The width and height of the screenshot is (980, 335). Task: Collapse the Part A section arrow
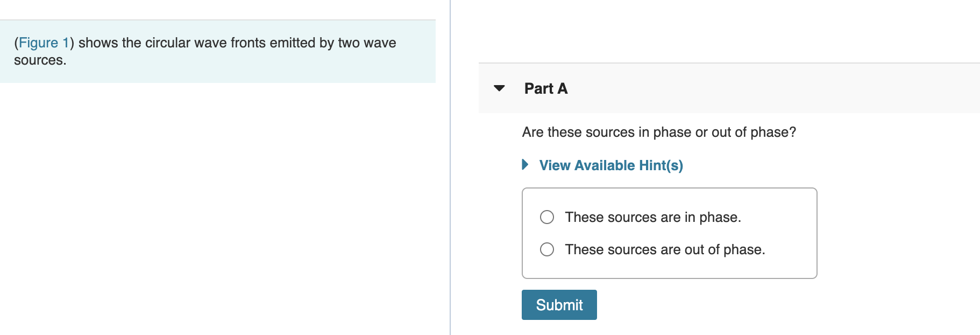(499, 88)
